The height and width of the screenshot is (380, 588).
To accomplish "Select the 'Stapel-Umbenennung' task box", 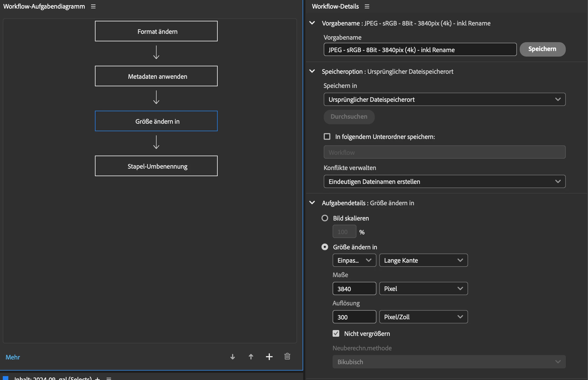I will [156, 166].
